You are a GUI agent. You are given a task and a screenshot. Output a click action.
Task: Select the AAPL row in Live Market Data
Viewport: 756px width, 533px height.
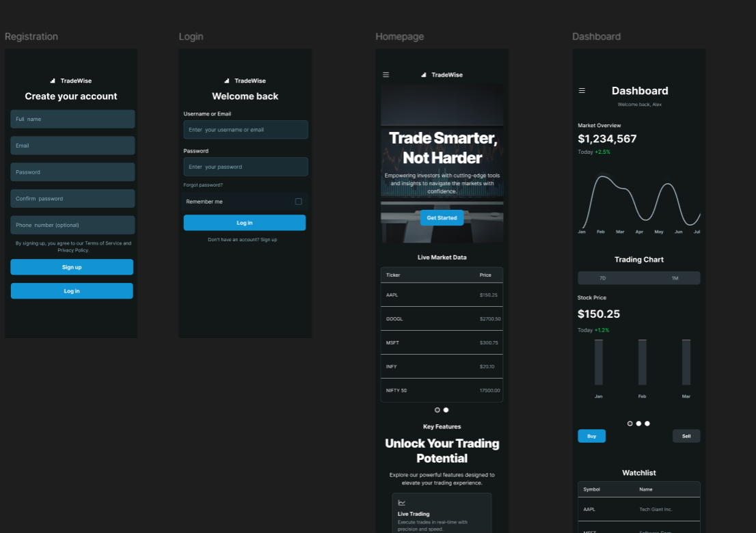point(442,295)
